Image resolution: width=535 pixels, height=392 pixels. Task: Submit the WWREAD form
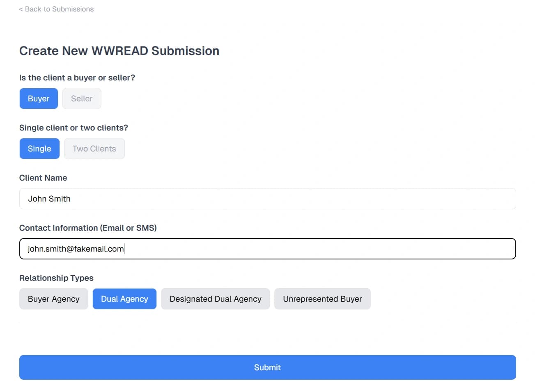(x=267, y=367)
